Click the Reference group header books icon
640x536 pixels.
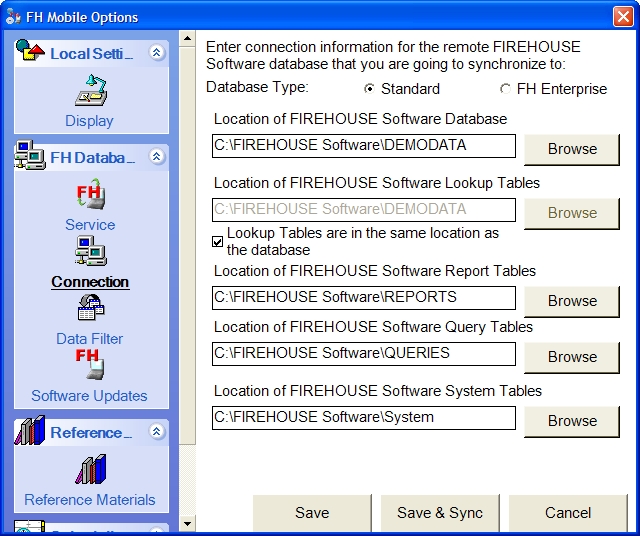tap(30, 430)
